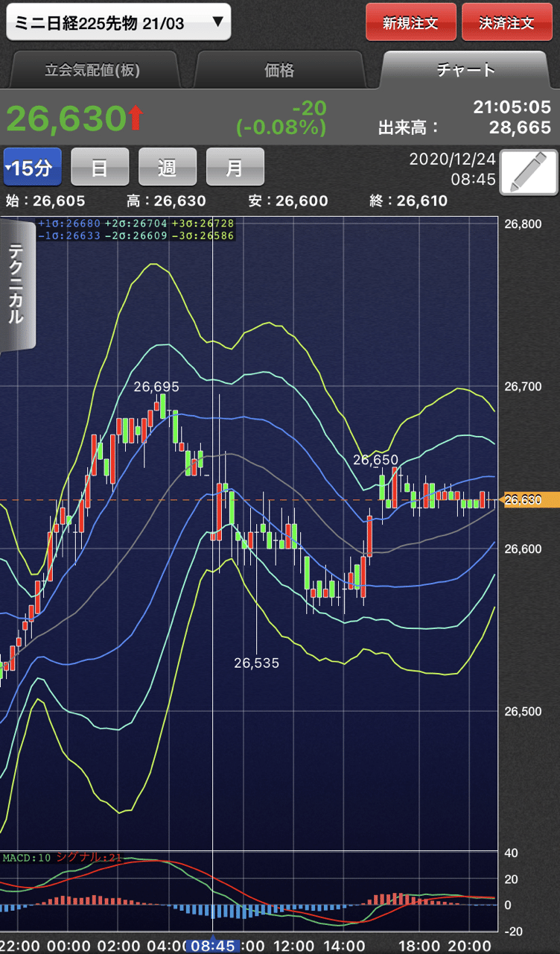Click the 終:26,610 close price text
This screenshot has width=560, height=954.
(x=408, y=200)
